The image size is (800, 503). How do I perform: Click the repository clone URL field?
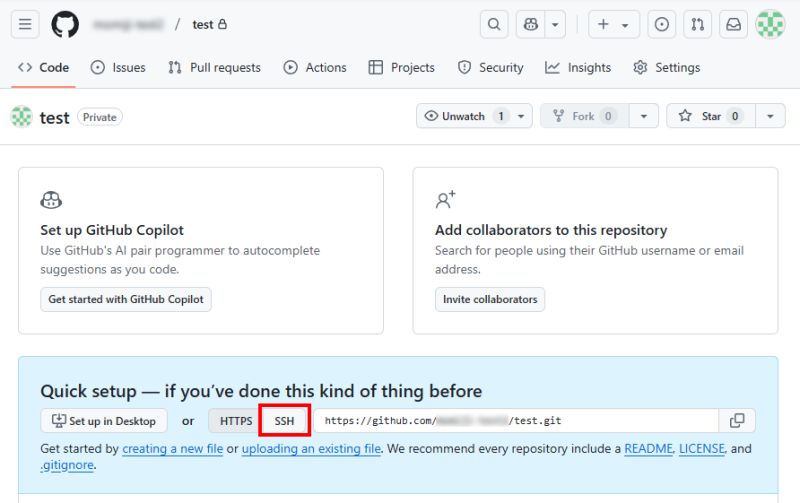coord(516,421)
